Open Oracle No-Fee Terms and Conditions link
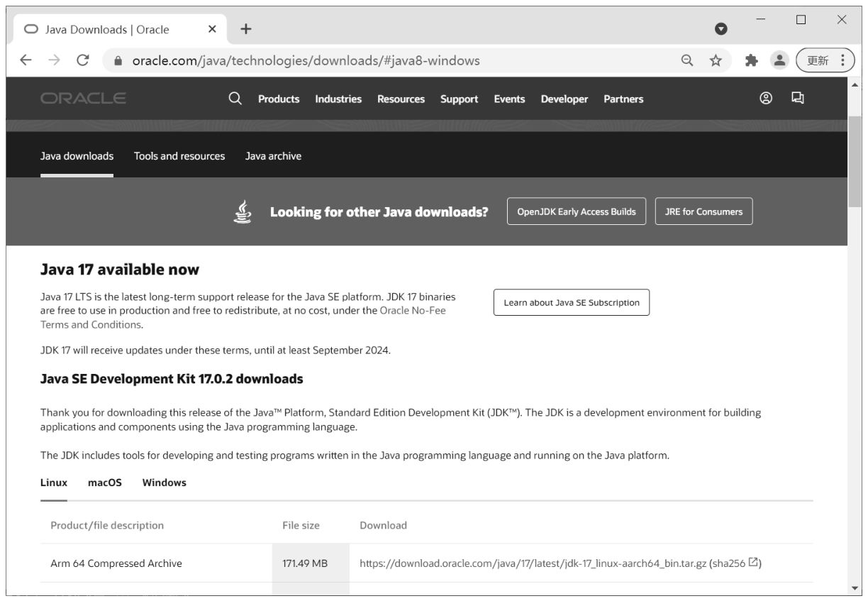This screenshot has height=601, width=868. tap(413, 310)
